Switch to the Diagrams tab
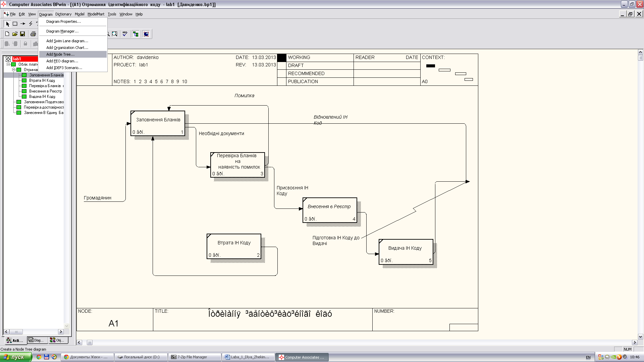Screen dimensions: 644x362 pyautogui.click(x=37, y=340)
